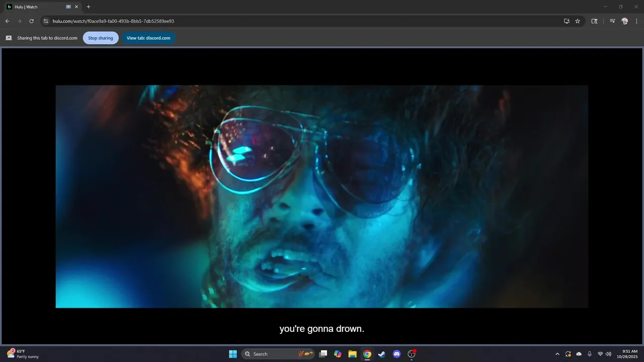Open Wi-Fi network settings icon
The width and height of the screenshot is (644, 362).
click(600, 354)
